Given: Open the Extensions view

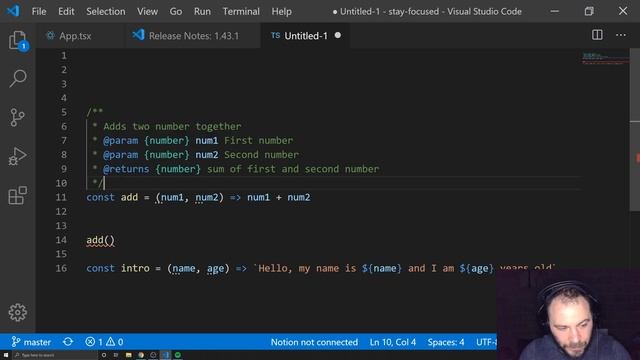Looking at the screenshot, I should [x=18, y=196].
